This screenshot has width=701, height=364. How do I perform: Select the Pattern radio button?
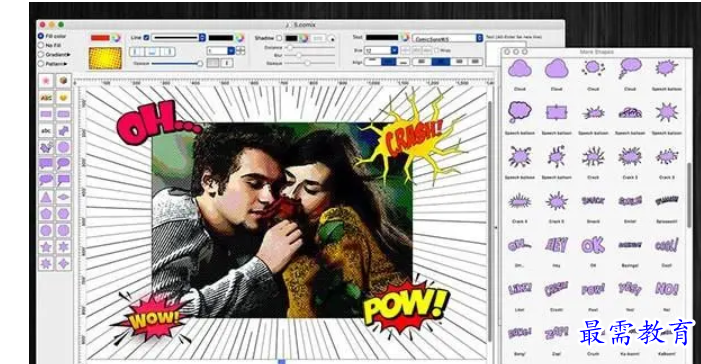click(41, 64)
